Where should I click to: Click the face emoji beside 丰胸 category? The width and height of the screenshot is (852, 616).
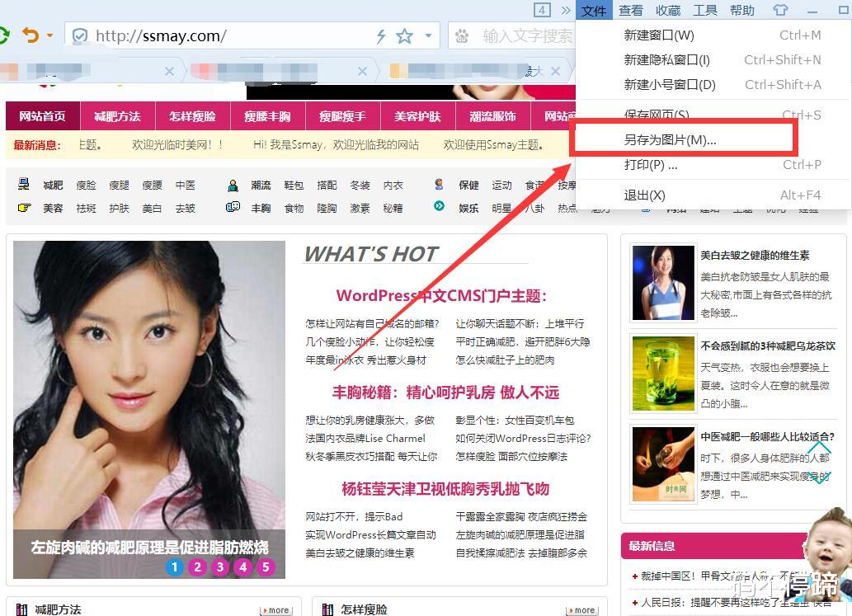tap(233, 208)
